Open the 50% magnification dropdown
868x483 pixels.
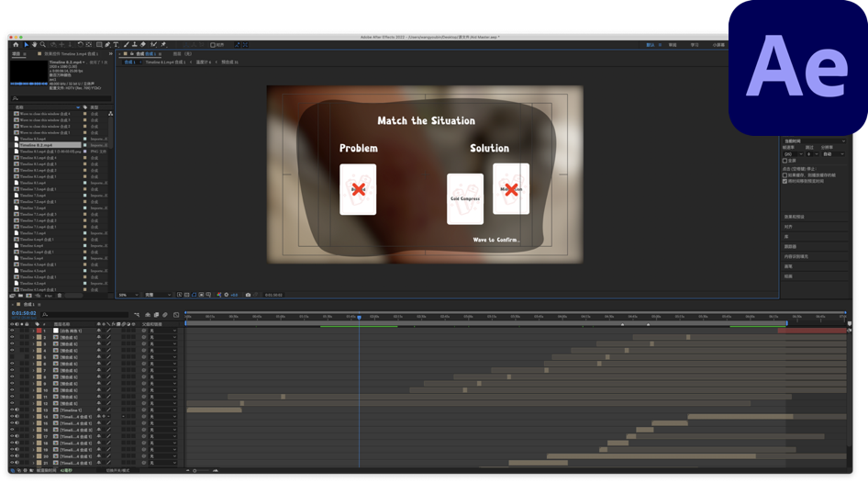point(128,296)
